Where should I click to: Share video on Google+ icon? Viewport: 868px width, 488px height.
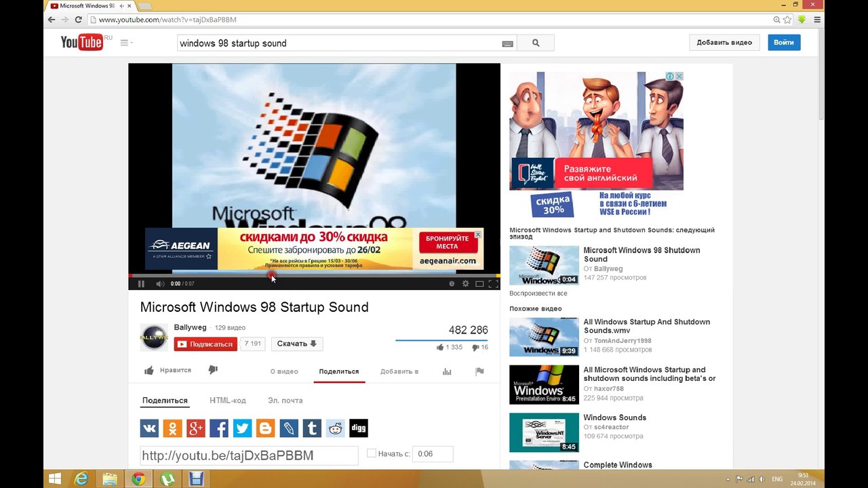tap(196, 428)
